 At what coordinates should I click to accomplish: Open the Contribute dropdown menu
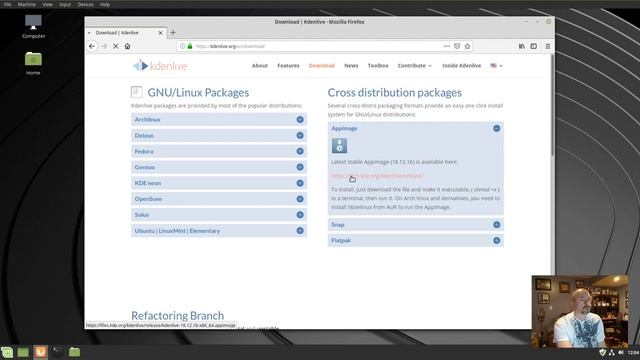(x=414, y=66)
